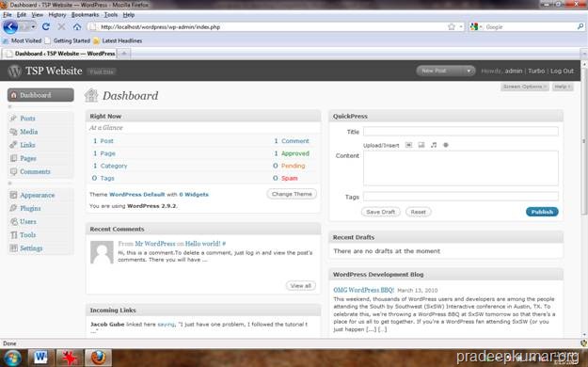This screenshot has width=588, height=367.
Task: Click the Users icon in sidebar
Action: (13, 222)
